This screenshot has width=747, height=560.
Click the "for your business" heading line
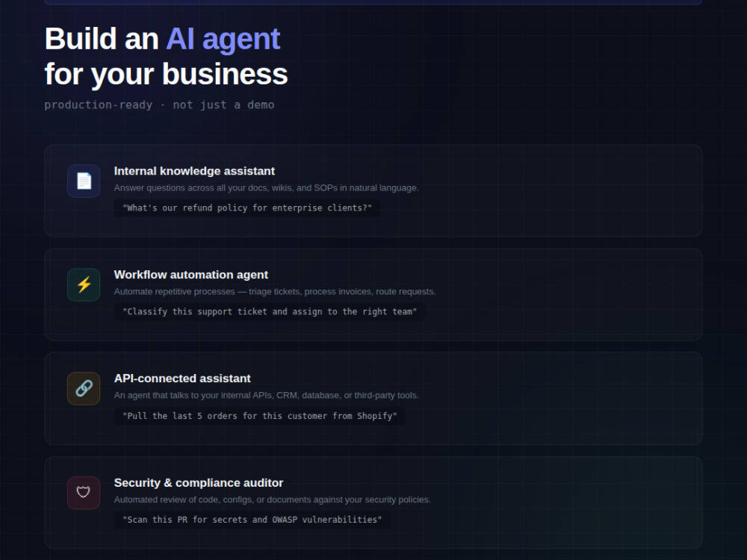click(167, 74)
